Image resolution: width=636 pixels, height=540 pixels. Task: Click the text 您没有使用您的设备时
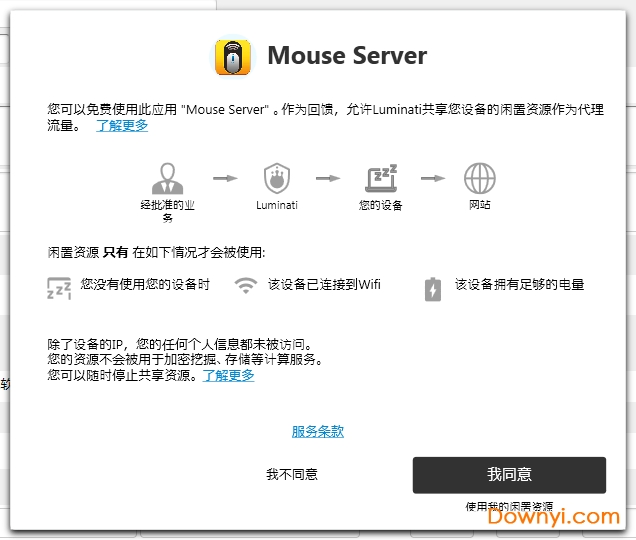point(145,284)
